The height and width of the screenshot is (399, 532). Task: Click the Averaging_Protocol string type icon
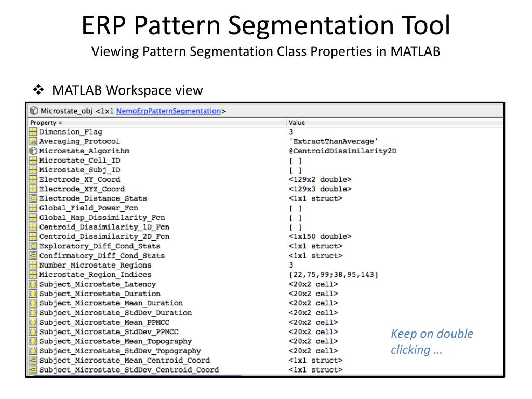[33, 141]
